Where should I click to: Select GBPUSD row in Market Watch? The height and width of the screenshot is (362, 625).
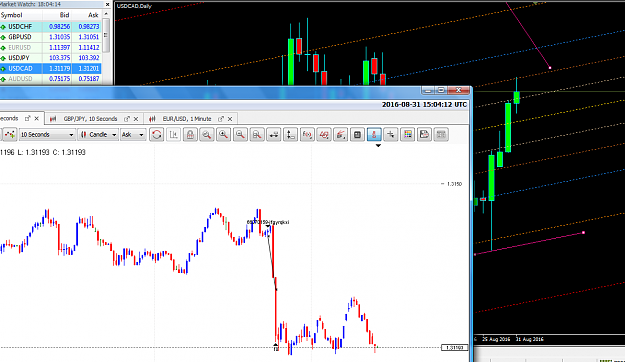tap(50, 37)
